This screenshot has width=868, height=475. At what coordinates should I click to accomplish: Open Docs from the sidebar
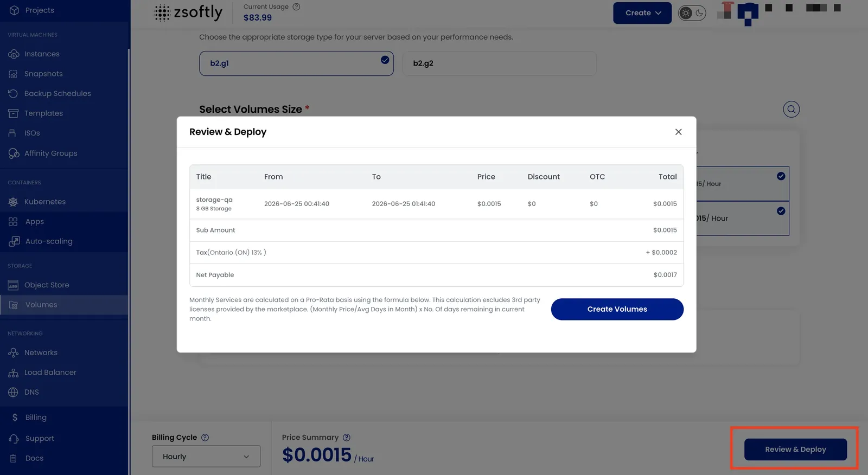click(34, 458)
